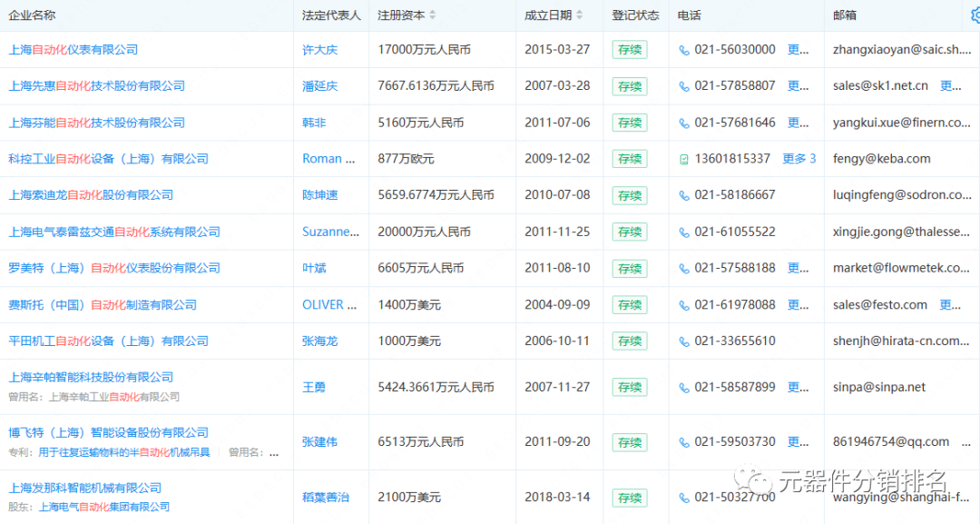The image size is (980, 524).
Task: Expand more phones next to 021-58587899
Action: 799,387
